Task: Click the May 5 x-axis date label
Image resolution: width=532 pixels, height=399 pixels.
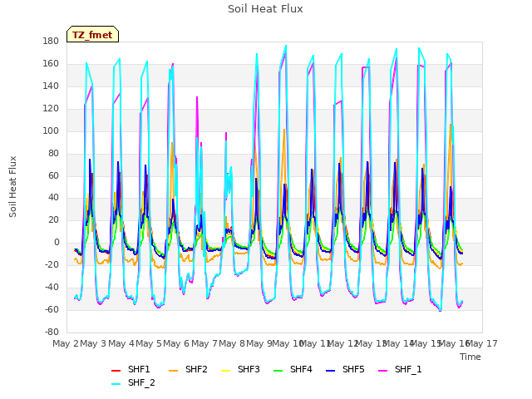Action: [x=148, y=343]
